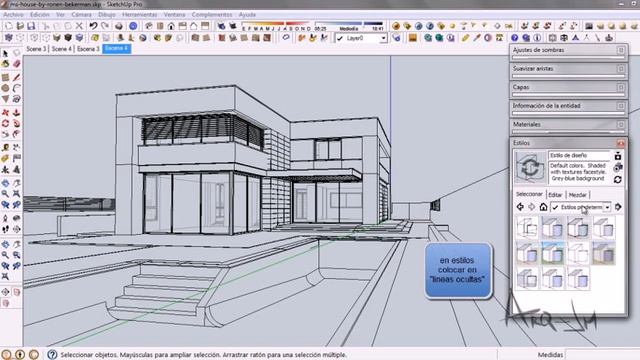Screen dimensions: 640x360
Task: Open the Estilos details arrow menu
Action: pyautogui.click(x=618, y=207)
